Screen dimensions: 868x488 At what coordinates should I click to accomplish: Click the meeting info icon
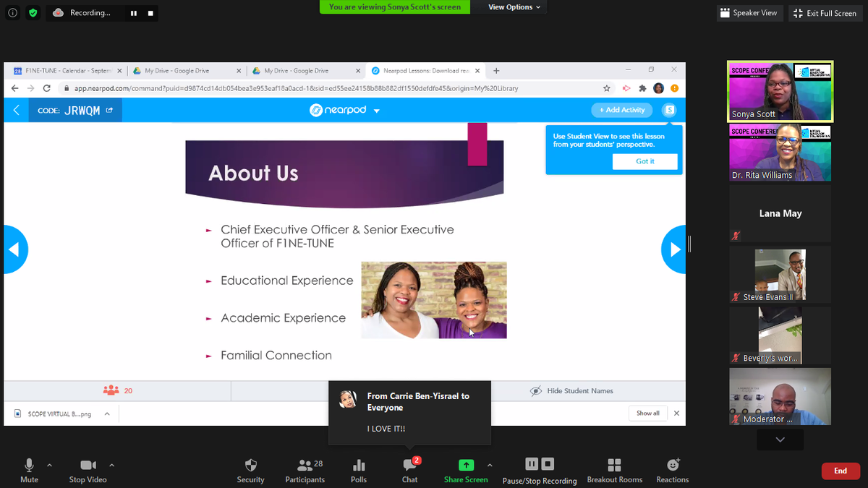13,13
